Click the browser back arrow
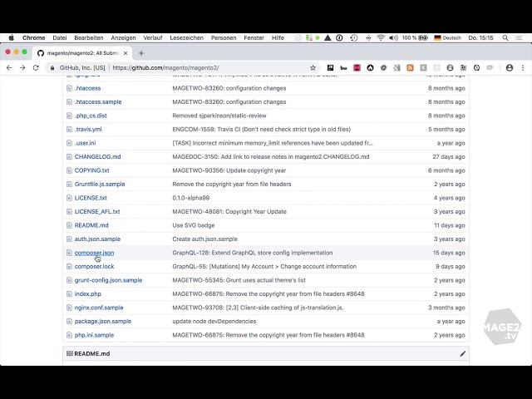Screen dimensions: 532x399 (x=9, y=68)
